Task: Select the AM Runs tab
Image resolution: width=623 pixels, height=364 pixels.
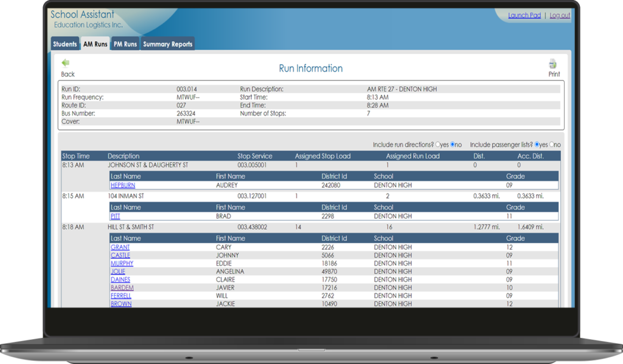Action: [95, 43]
